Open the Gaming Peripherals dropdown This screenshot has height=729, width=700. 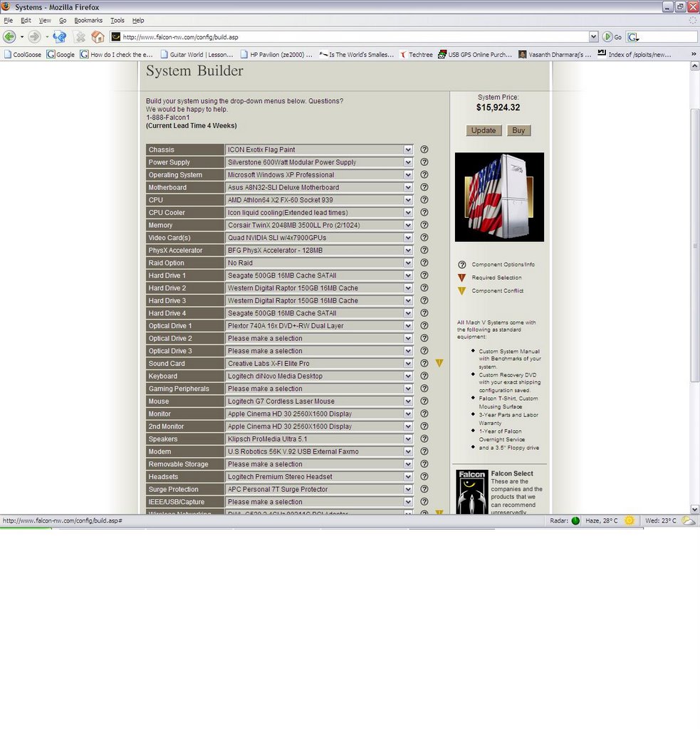pos(319,389)
